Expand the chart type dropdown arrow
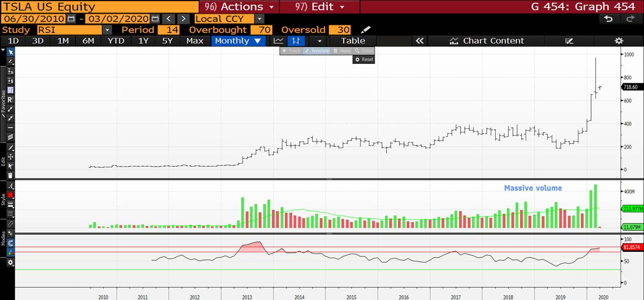The width and height of the screenshot is (644, 300). pos(319,41)
